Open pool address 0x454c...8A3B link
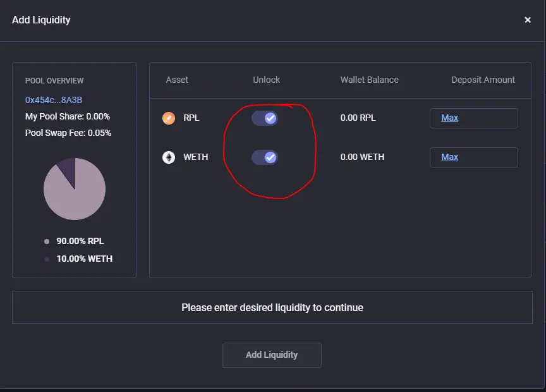Viewport: 546px width, 392px height. [54, 100]
